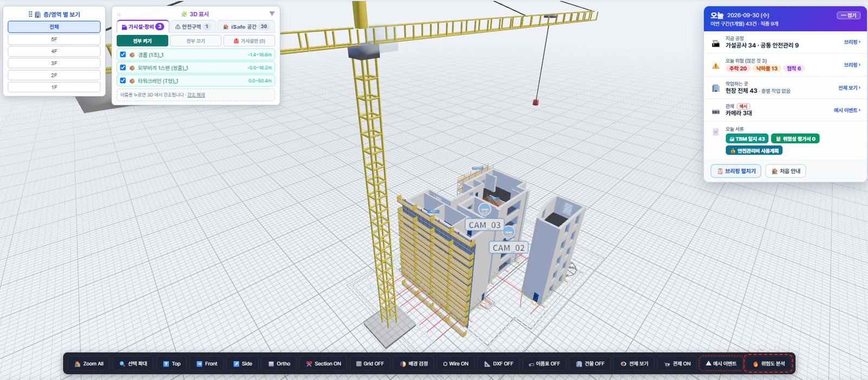The width and height of the screenshot is (868, 380).
Task: Click 낙하물 13 risk badge
Action: 767,68
